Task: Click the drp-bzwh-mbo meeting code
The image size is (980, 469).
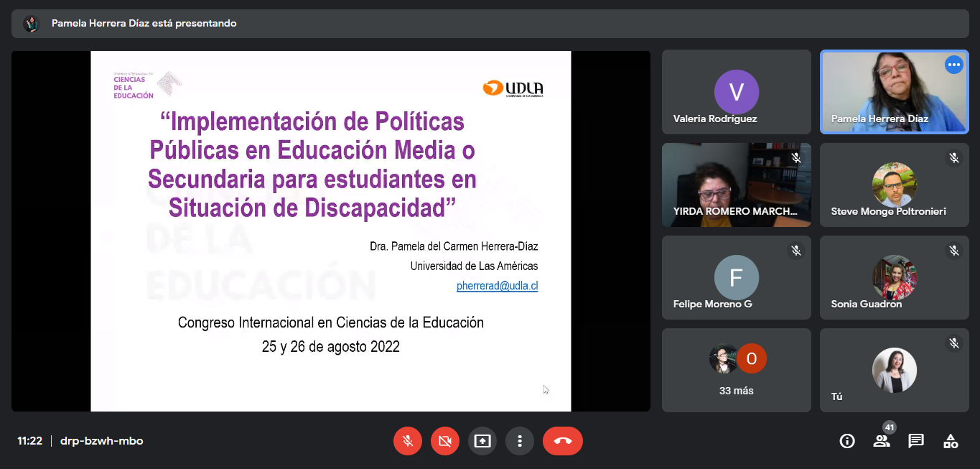Action: (101, 441)
